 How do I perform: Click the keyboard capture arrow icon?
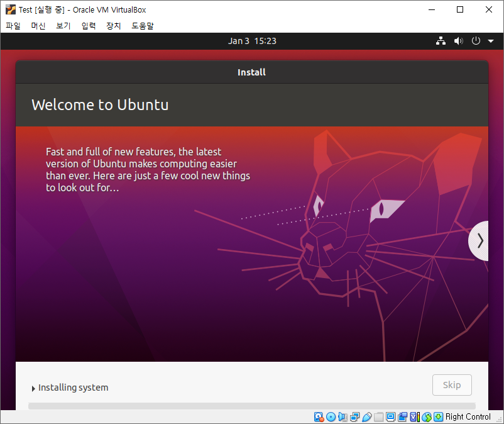tap(439, 417)
